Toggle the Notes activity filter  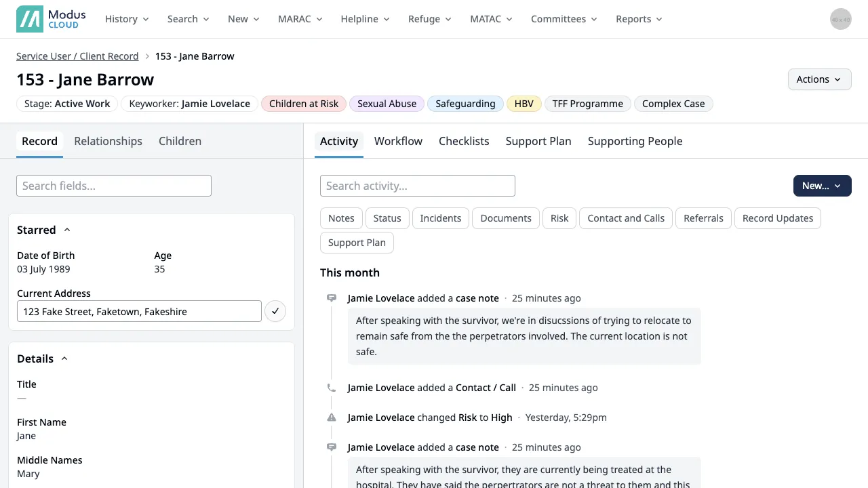341,218
